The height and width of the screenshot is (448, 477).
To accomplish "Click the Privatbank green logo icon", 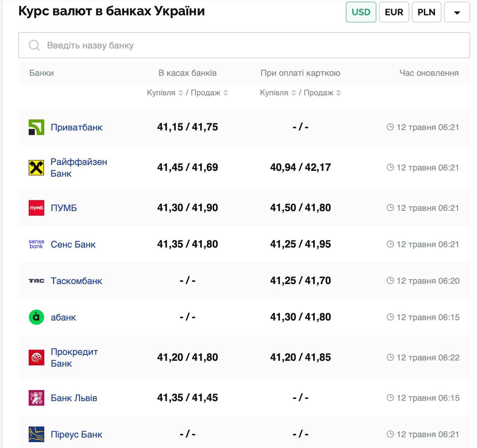I will coord(37,127).
